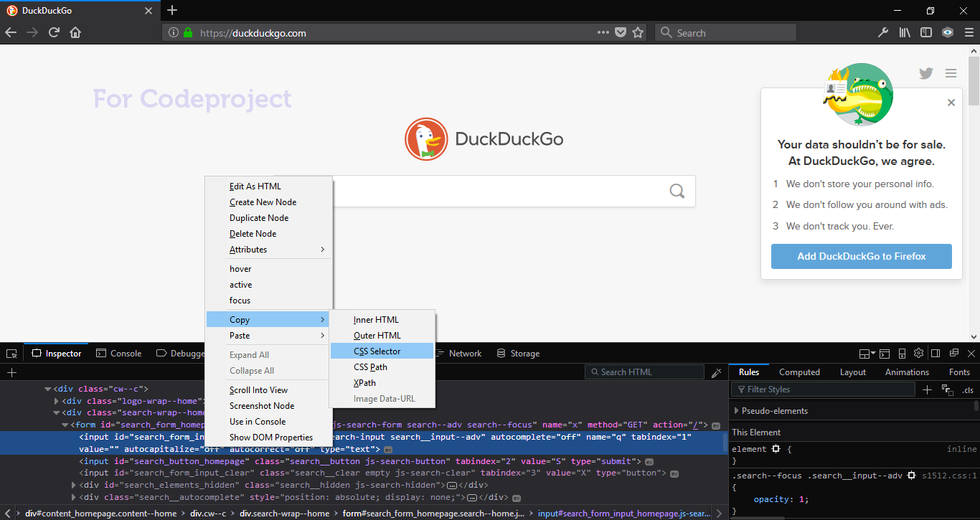Show site information with the (i) icon
The width and height of the screenshot is (980, 520).
pos(174,32)
